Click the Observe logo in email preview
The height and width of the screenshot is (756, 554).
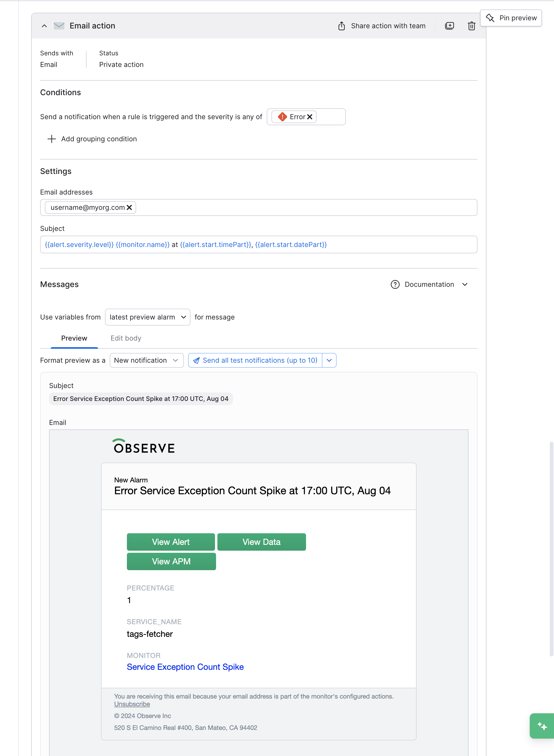tap(144, 446)
